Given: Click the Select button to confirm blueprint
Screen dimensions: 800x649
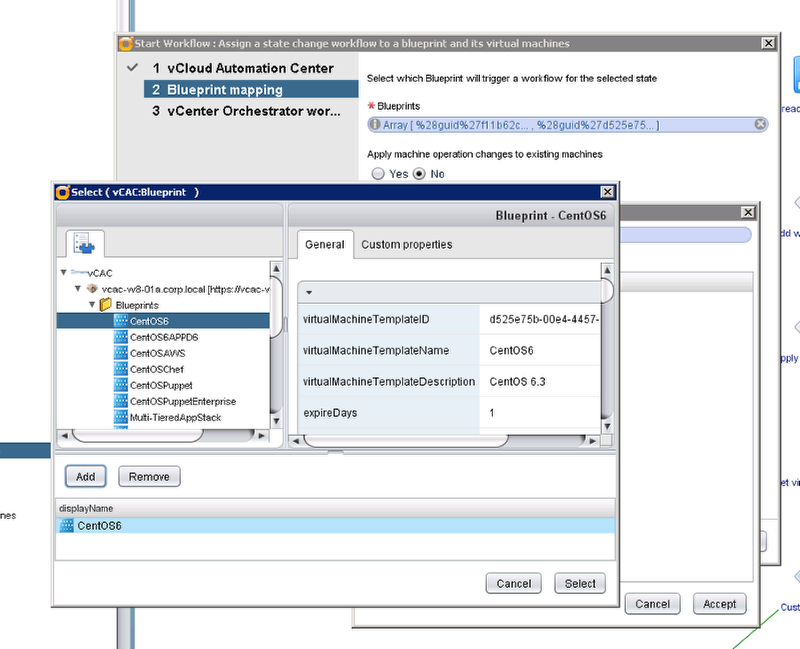Looking at the screenshot, I should click(580, 583).
